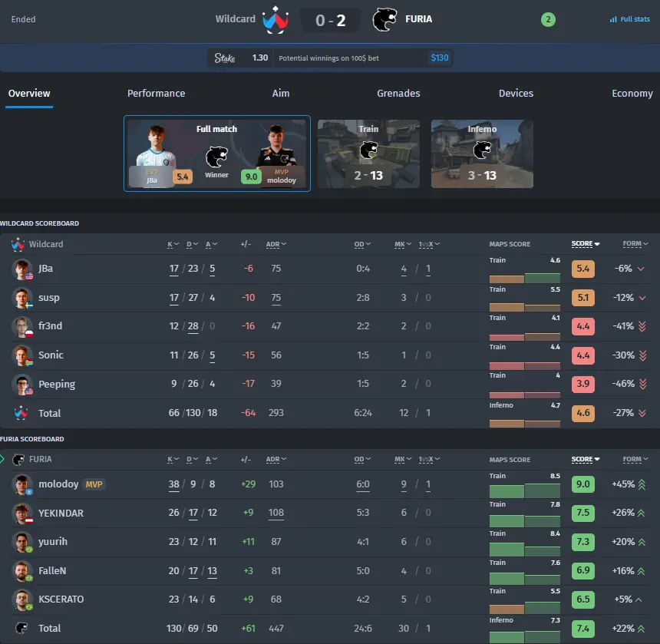Sort FURIA scoreboard by FORM
This screenshot has width=660, height=644.
pos(635,459)
